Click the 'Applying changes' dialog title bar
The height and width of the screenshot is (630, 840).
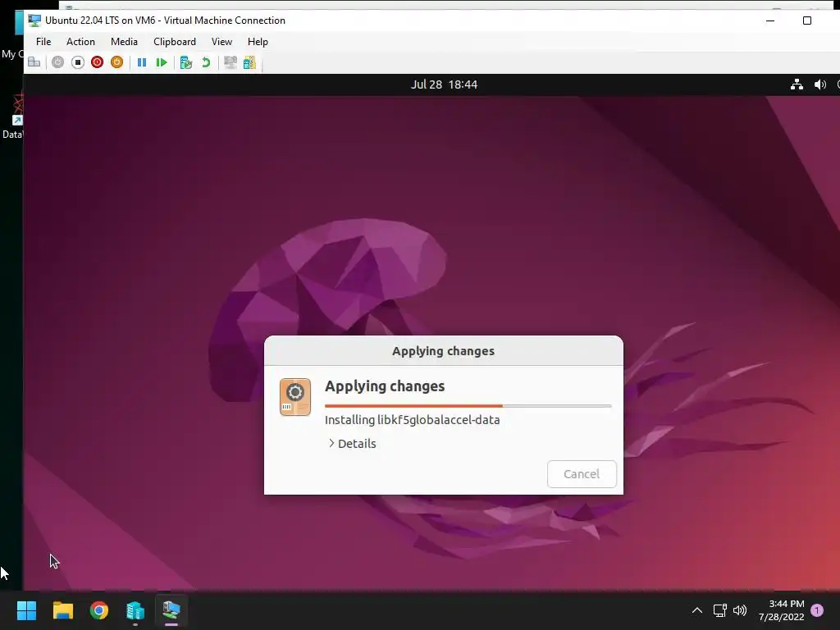point(444,351)
